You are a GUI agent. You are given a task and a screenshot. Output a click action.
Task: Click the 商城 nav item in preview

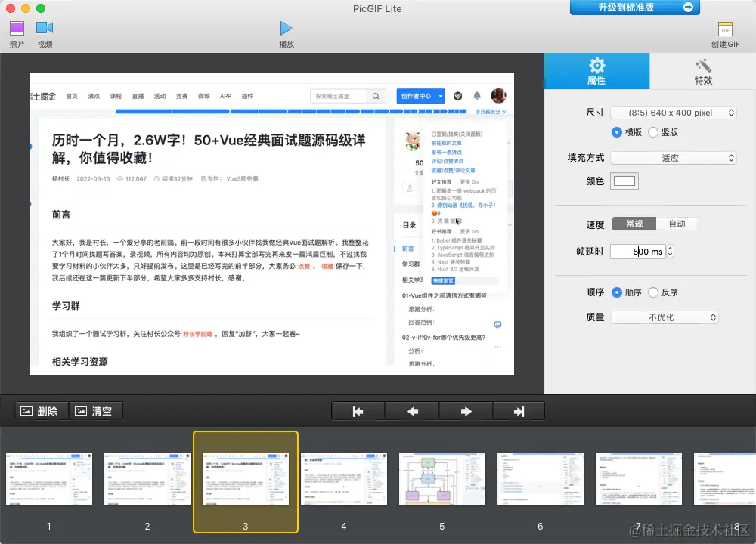pos(204,97)
